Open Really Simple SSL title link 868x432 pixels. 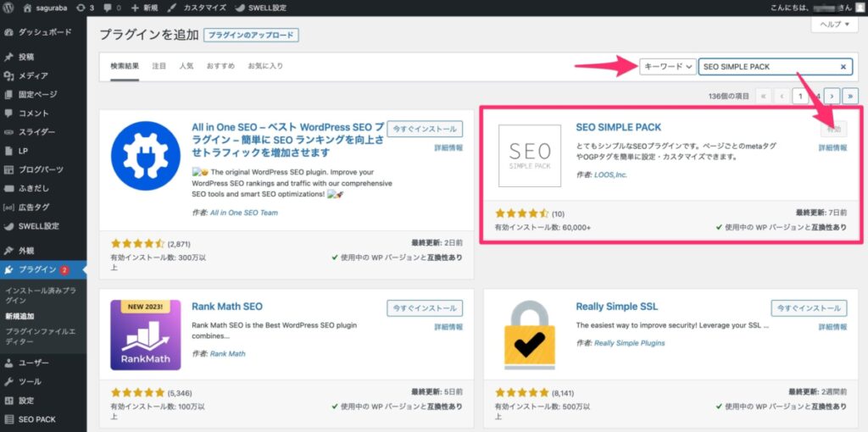pos(617,307)
